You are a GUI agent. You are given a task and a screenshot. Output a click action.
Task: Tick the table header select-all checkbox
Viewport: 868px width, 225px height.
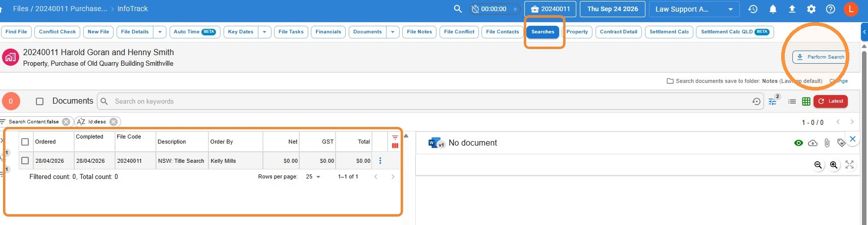[25, 142]
